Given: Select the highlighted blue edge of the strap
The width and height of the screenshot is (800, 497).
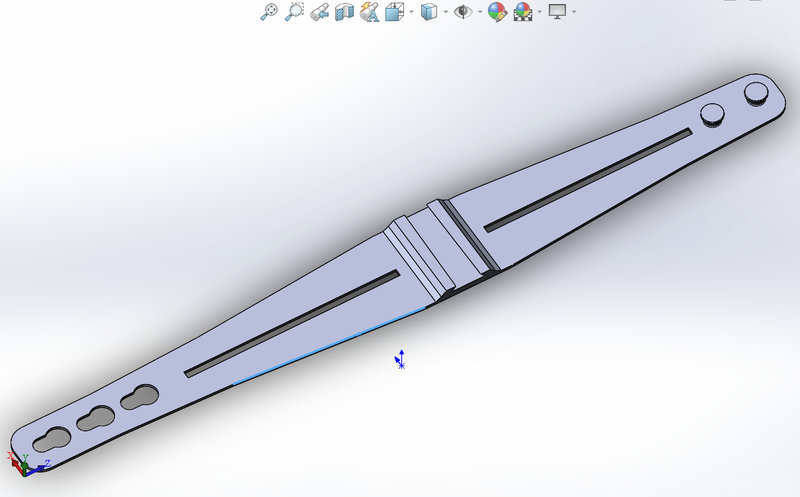Looking at the screenshot, I should 329,346.
